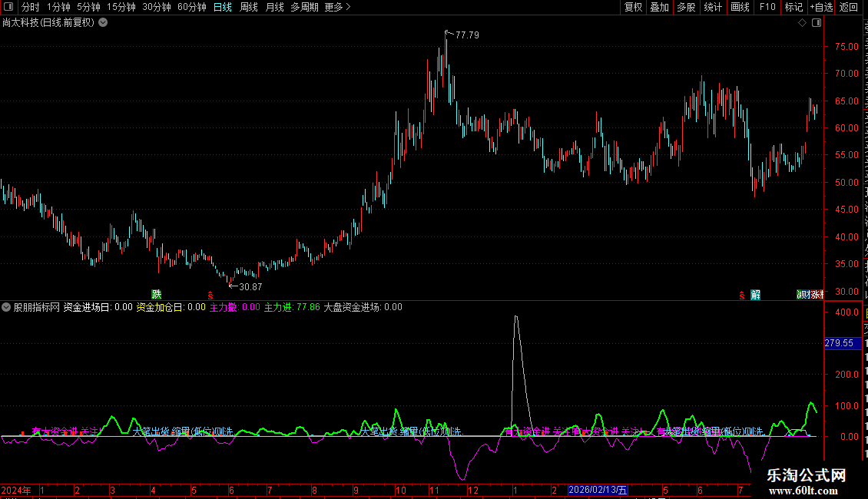Click the month 12 label on time axis
Image resolution: width=868 pixels, height=499 pixels.
click(473, 490)
